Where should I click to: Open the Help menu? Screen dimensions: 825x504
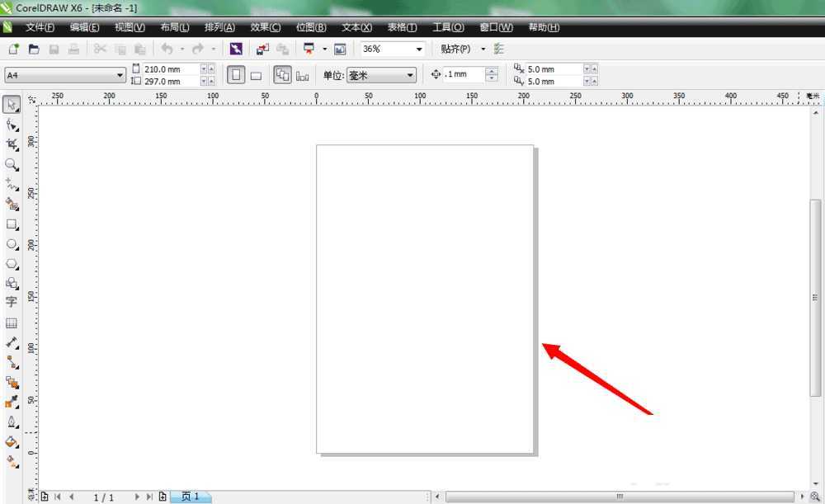point(544,27)
